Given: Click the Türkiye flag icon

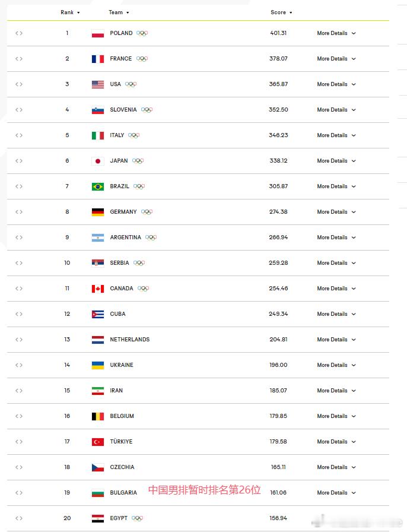Looking at the screenshot, I should [x=98, y=442].
